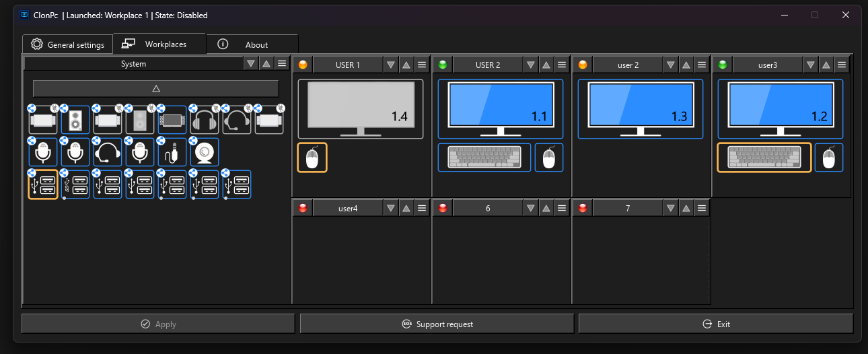Viewport: 868px width, 354px height.
Task: Toggle user 2 orange status light
Action: pos(583,65)
